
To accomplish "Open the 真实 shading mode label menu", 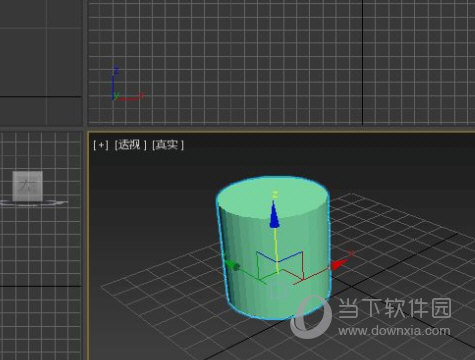I will click(168, 145).
